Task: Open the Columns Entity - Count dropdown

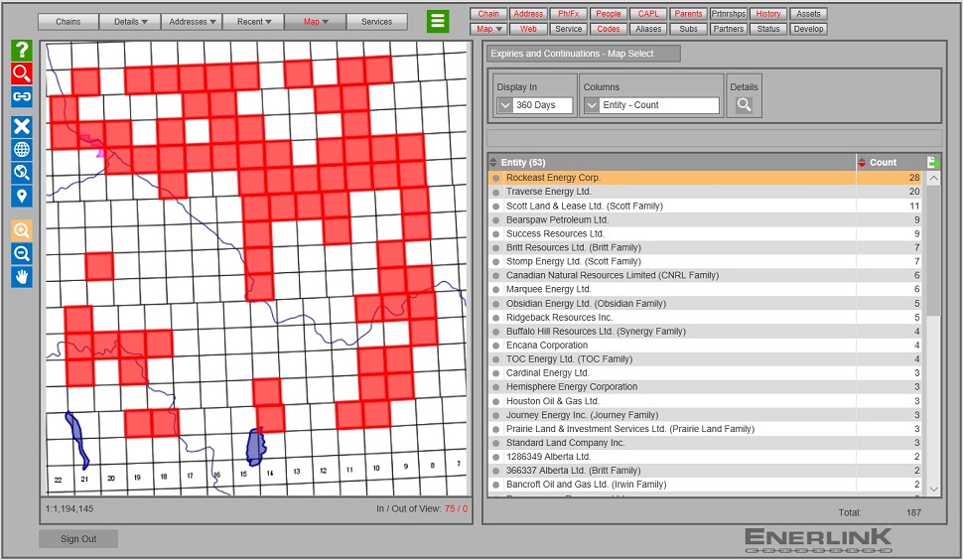Action: pyautogui.click(x=592, y=105)
